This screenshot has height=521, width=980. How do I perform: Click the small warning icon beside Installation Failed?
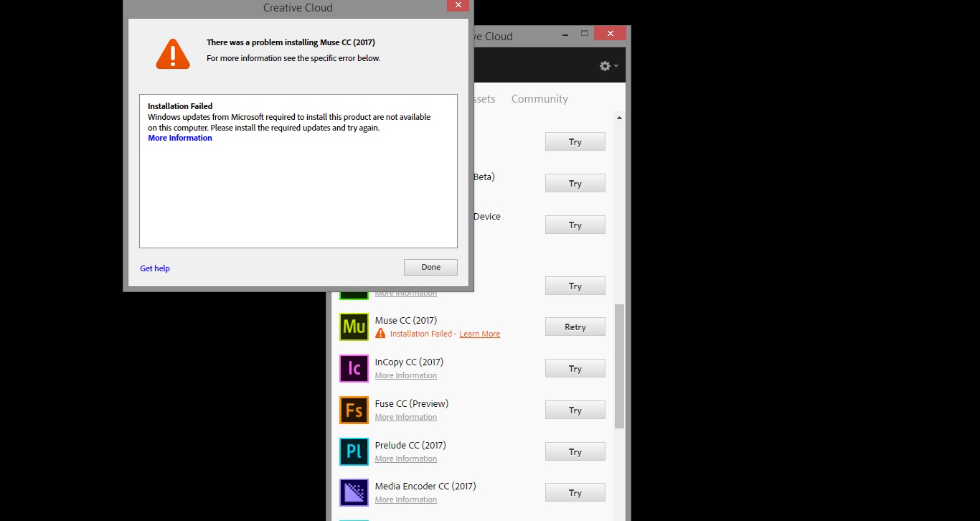[x=380, y=334]
